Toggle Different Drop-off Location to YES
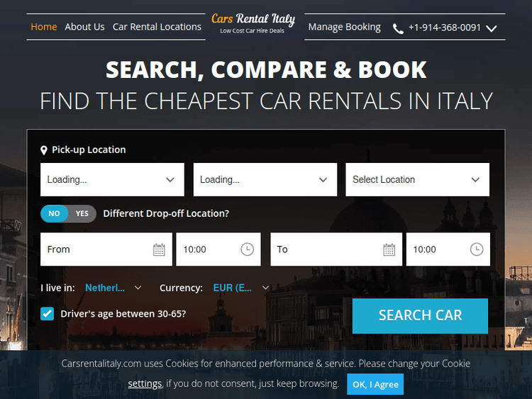532x399 pixels. [82, 213]
